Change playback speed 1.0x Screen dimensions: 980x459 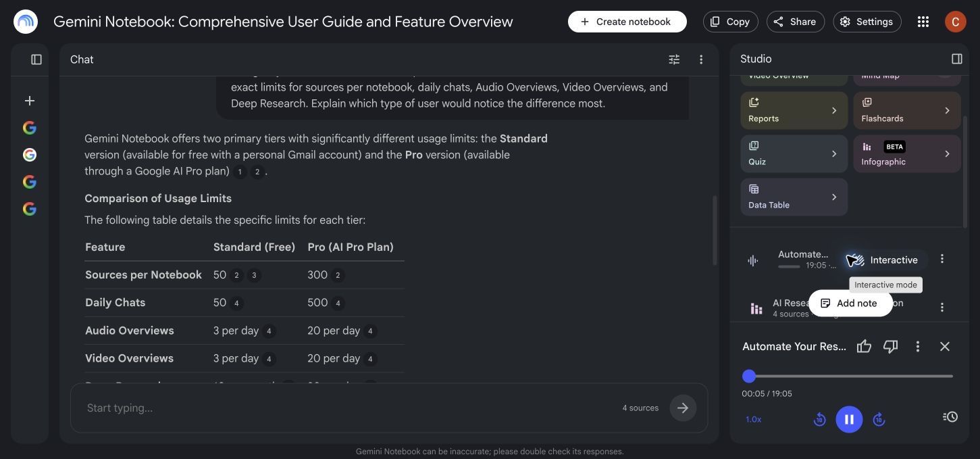pyautogui.click(x=754, y=419)
